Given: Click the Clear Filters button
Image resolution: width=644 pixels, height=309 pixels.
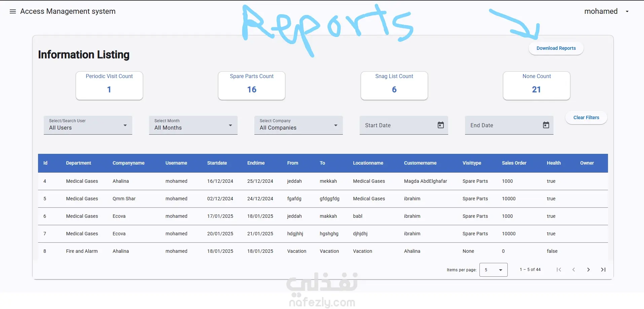Looking at the screenshot, I should pos(586,117).
